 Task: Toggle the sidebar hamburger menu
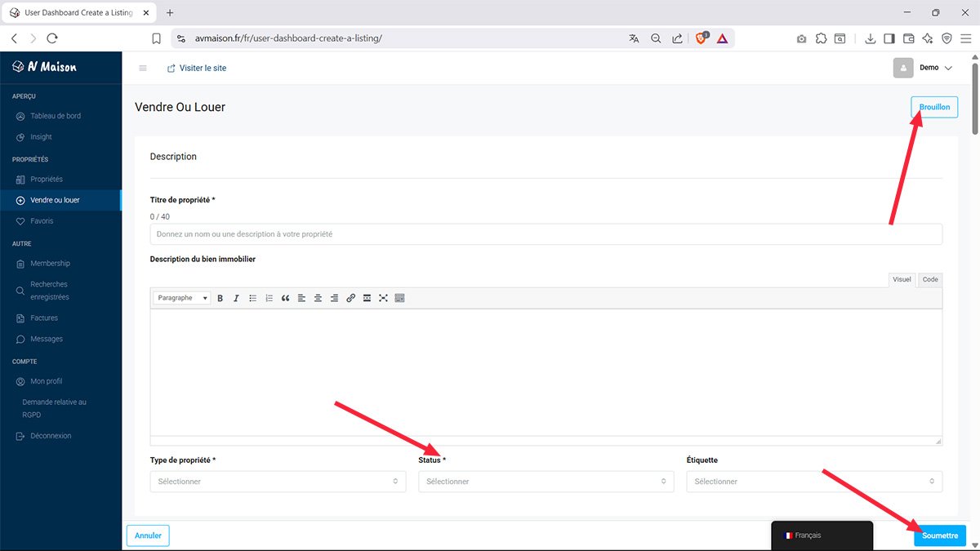pyautogui.click(x=143, y=69)
